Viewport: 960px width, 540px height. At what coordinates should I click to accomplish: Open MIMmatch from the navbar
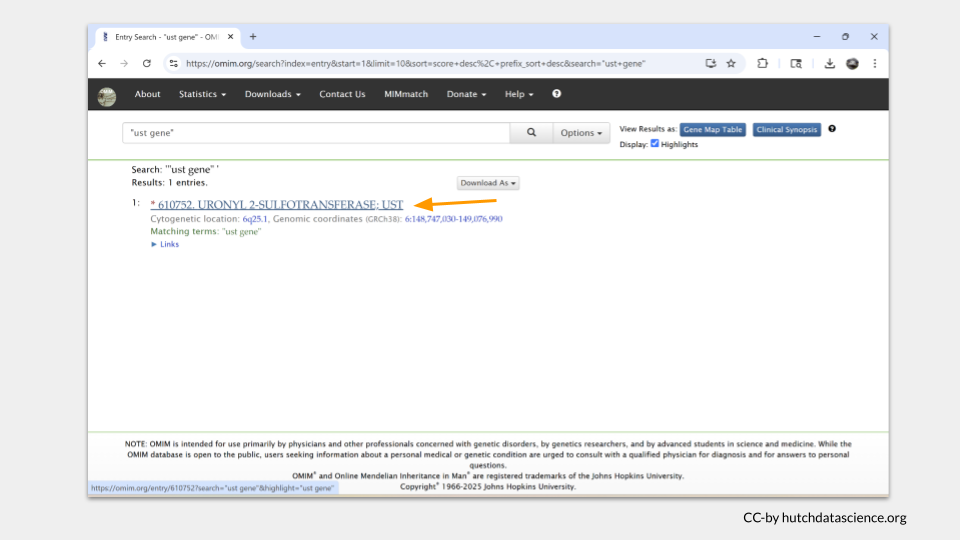406,94
